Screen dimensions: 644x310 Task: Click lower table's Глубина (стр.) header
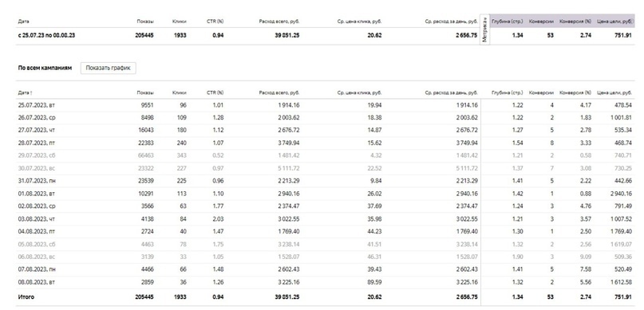coord(508,92)
